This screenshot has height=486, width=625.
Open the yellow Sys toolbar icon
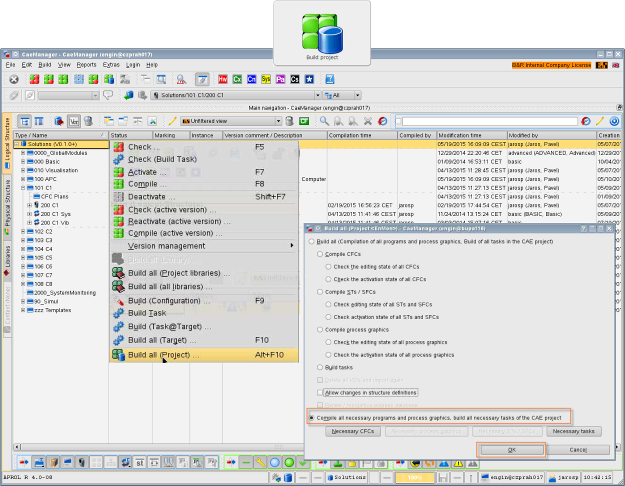tap(266, 79)
